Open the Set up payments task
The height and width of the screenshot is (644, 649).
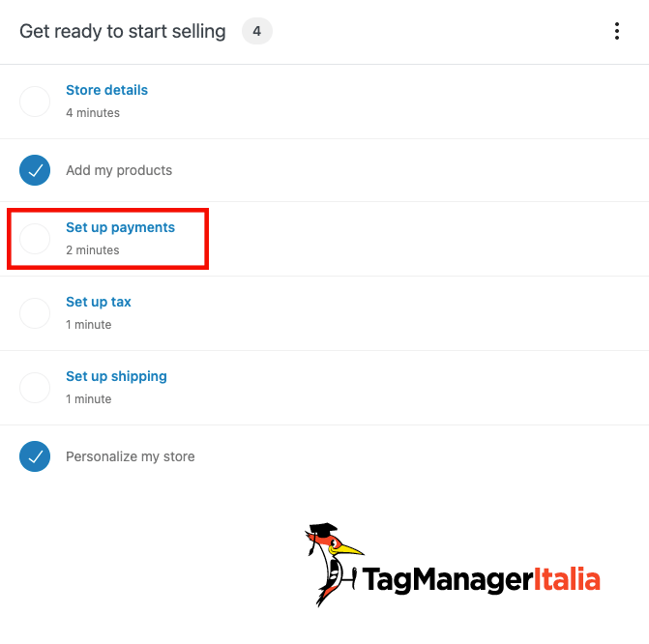(x=121, y=227)
